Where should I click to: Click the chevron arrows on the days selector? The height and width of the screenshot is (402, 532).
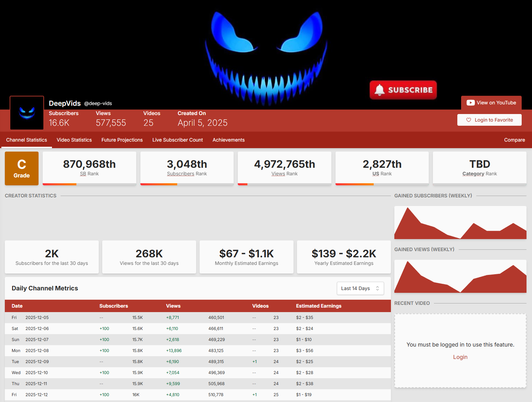(377, 288)
